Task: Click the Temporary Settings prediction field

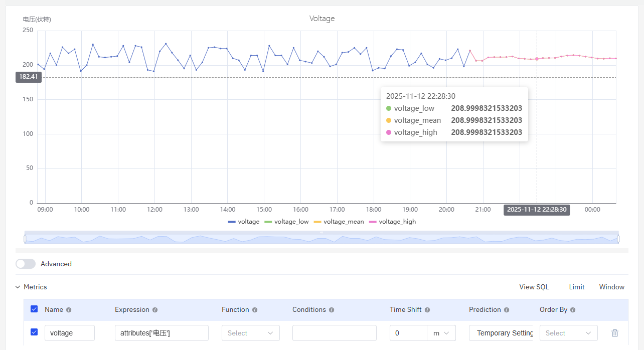Action: tap(503, 332)
